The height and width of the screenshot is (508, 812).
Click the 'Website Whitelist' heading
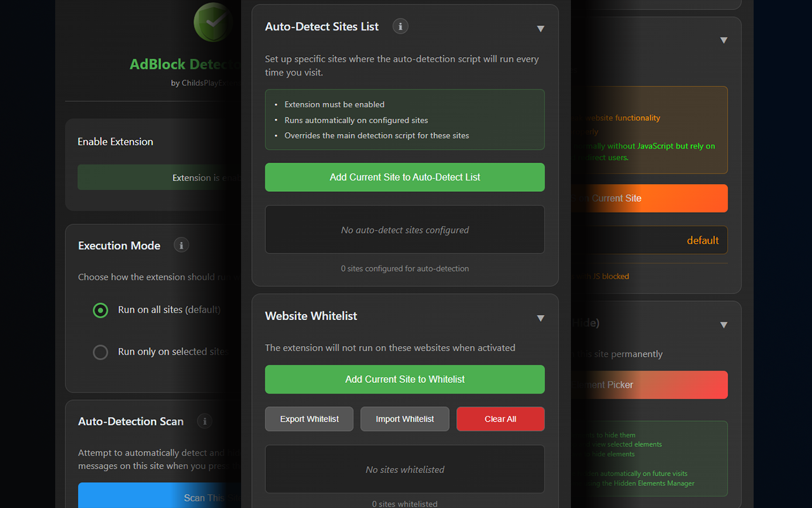point(311,316)
